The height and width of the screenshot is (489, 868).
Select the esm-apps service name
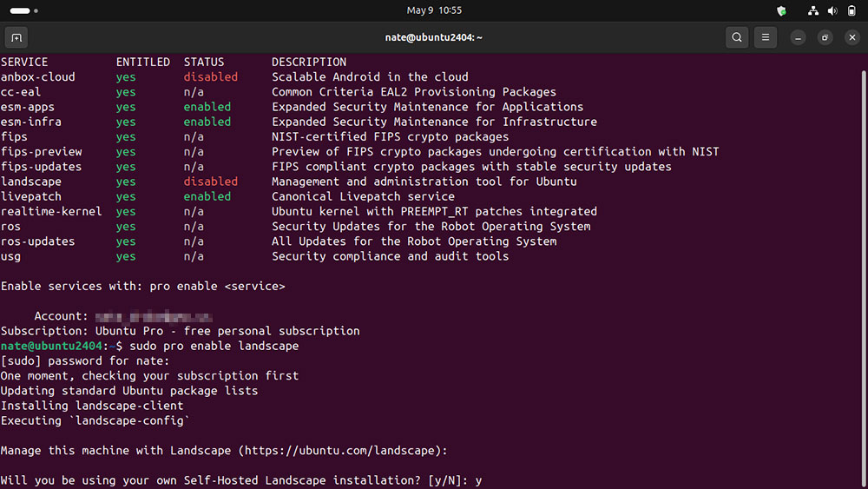tap(28, 107)
